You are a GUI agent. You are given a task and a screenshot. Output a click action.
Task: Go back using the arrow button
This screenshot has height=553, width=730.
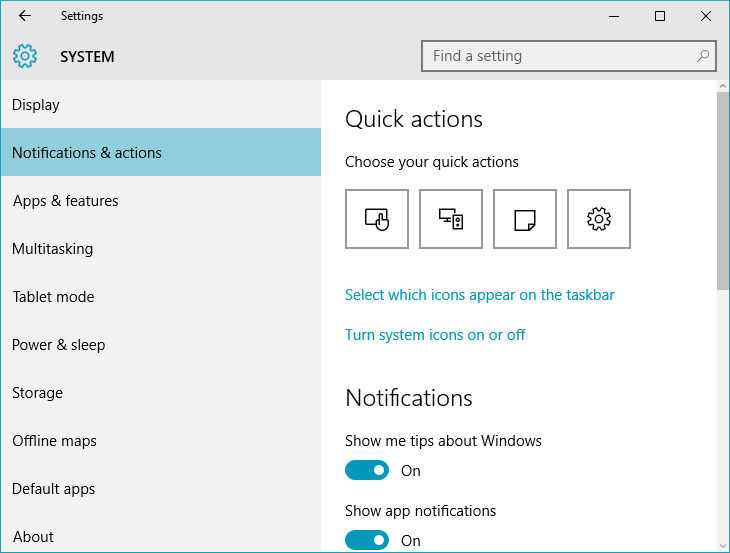[x=25, y=16]
